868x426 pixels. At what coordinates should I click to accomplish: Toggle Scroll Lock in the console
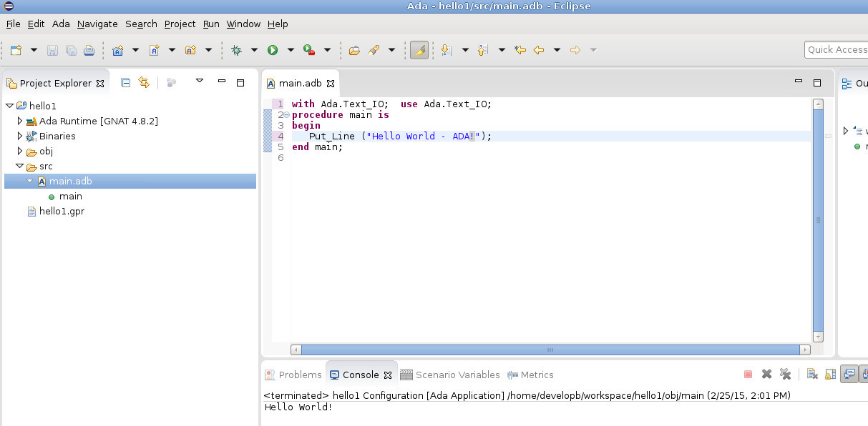(831, 374)
